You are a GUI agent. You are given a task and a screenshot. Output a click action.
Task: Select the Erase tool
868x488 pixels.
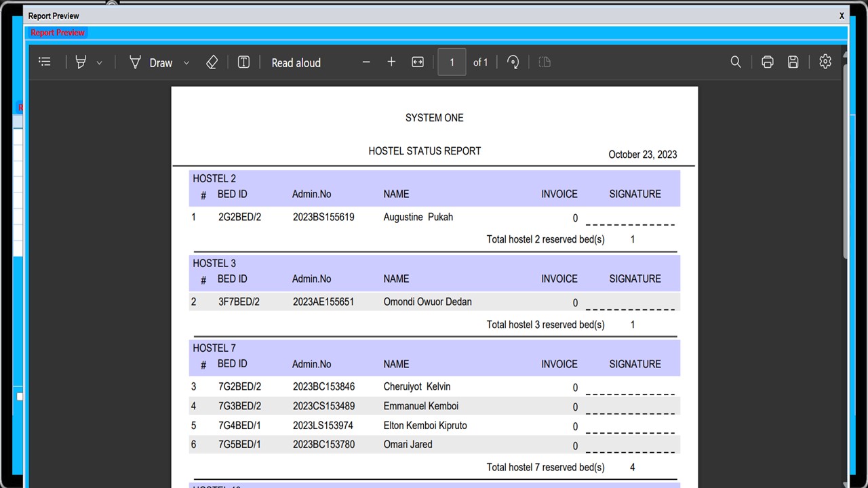pos(212,62)
